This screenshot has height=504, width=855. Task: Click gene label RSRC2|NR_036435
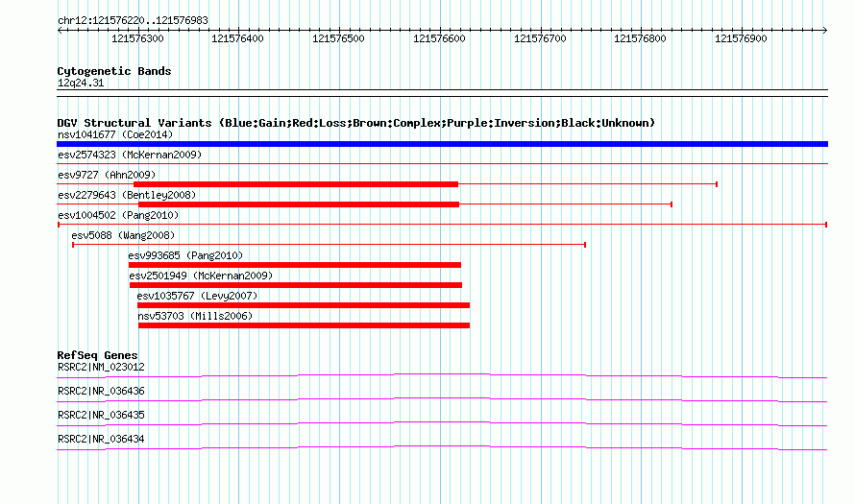click(101, 415)
